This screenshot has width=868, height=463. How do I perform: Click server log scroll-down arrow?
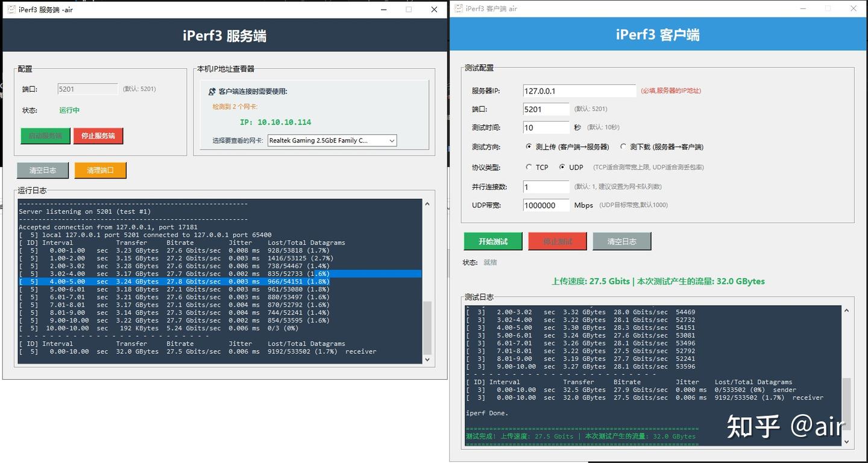pyautogui.click(x=427, y=359)
